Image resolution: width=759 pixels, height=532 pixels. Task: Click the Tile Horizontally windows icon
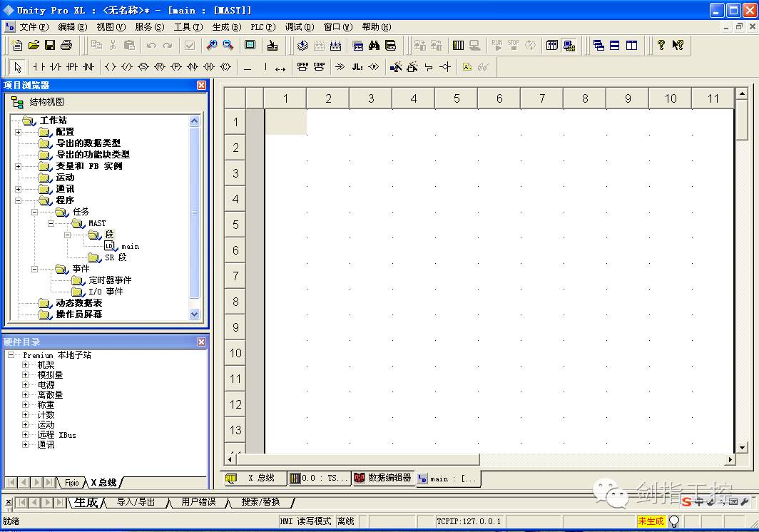pos(615,45)
